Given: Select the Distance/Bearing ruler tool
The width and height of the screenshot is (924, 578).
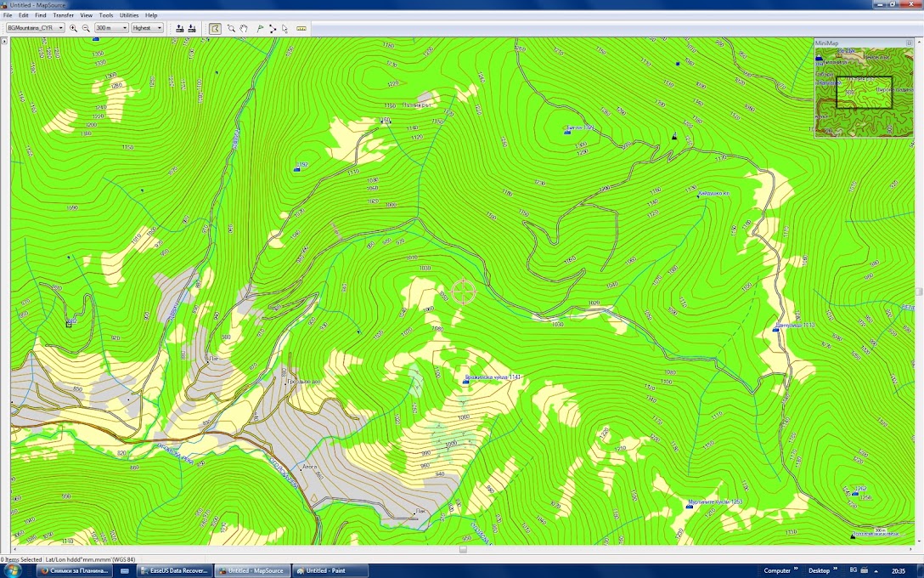Looking at the screenshot, I should pyautogui.click(x=301, y=28).
